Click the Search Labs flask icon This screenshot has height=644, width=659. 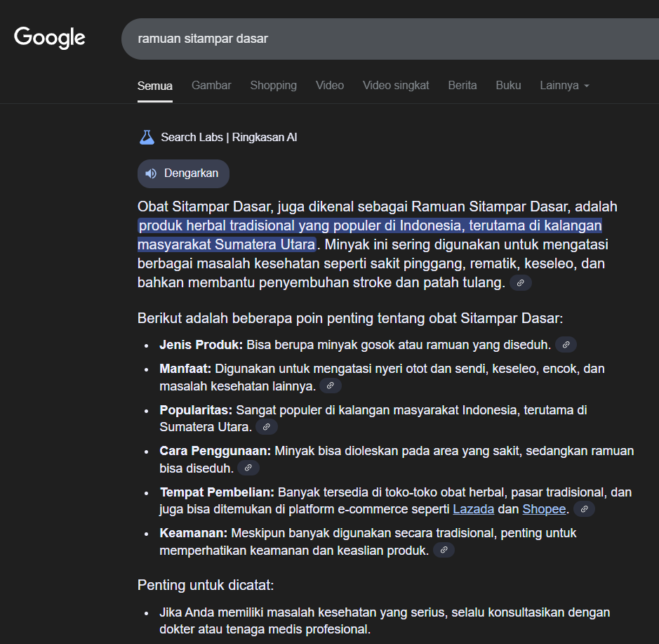click(147, 138)
